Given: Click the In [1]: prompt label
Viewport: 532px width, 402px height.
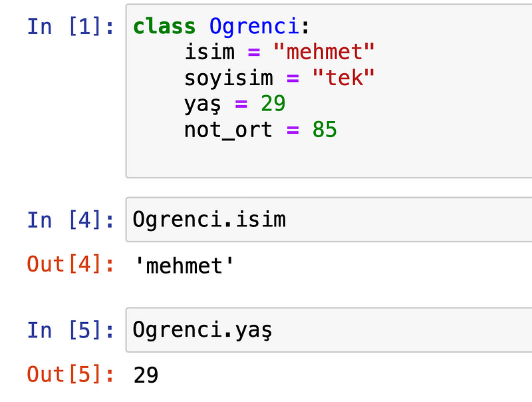Looking at the screenshot, I should (x=70, y=27).
